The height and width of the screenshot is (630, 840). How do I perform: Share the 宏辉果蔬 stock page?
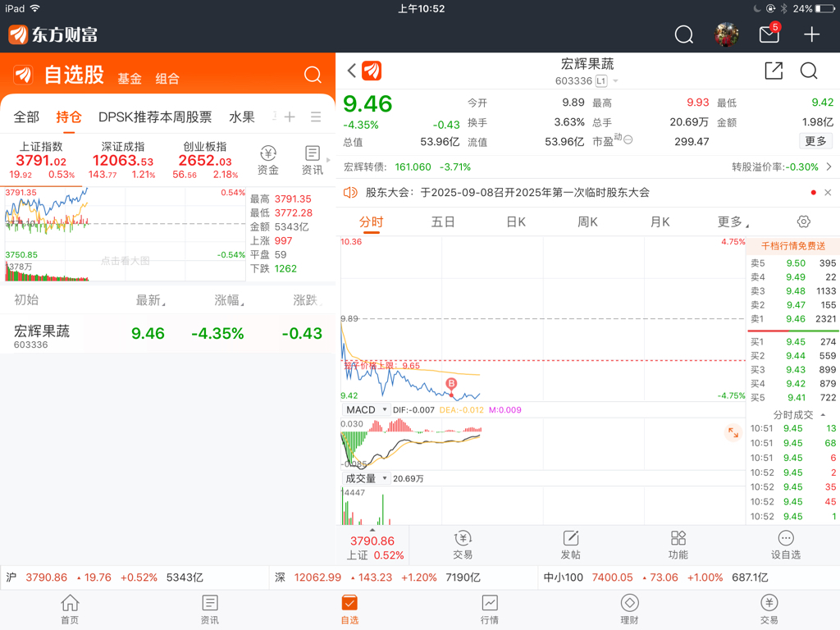pos(774,71)
